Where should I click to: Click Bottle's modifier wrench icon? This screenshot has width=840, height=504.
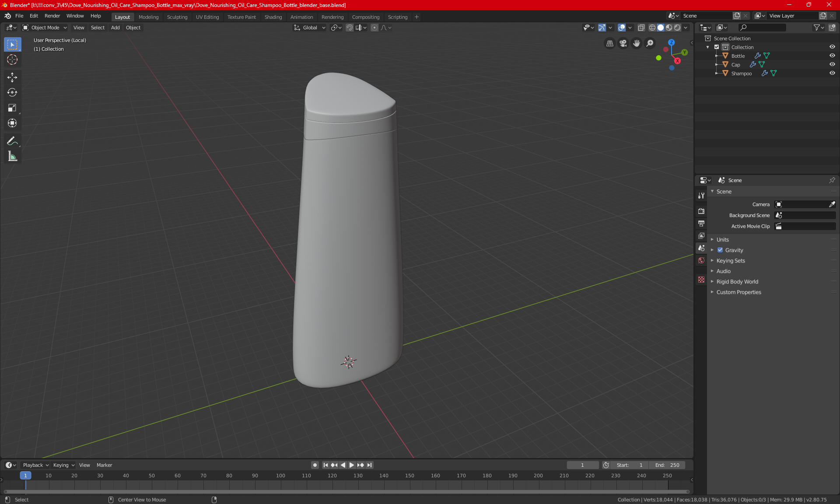tap(758, 56)
